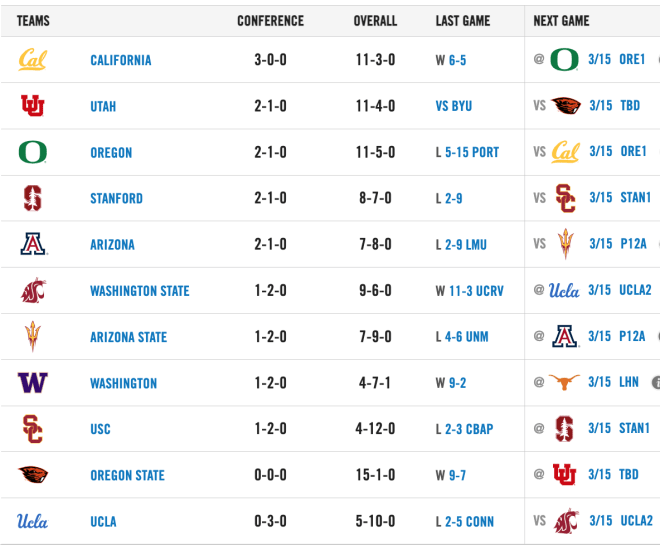The image size is (660, 545).
Task: Click the Washington State cougar logo in teams column
Action: (33, 290)
